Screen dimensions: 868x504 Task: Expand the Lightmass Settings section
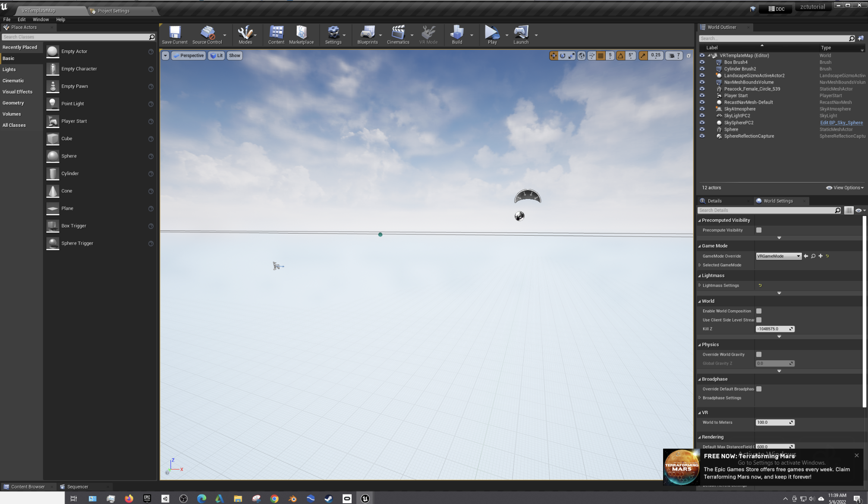(x=700, y=285)
